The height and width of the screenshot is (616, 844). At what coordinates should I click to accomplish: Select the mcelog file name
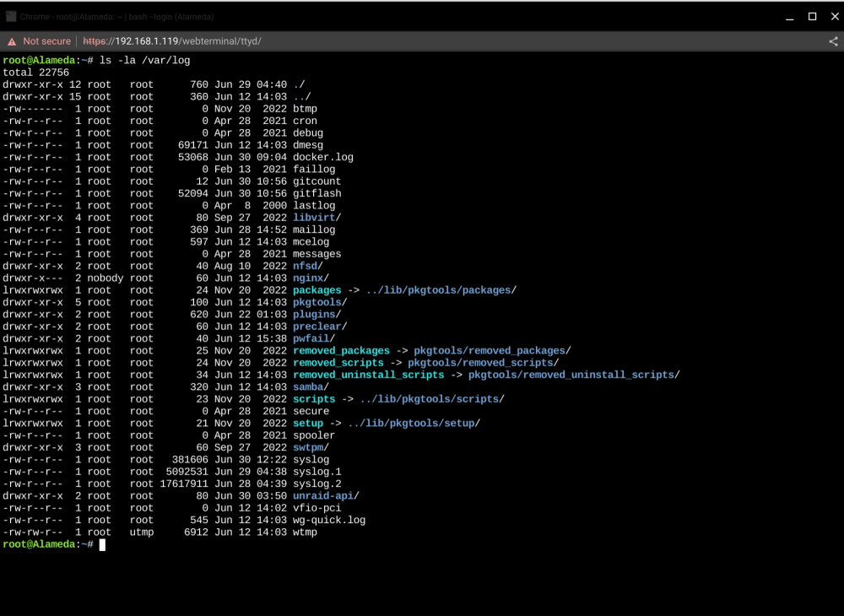pyautogui.click(x=311, y=242)
